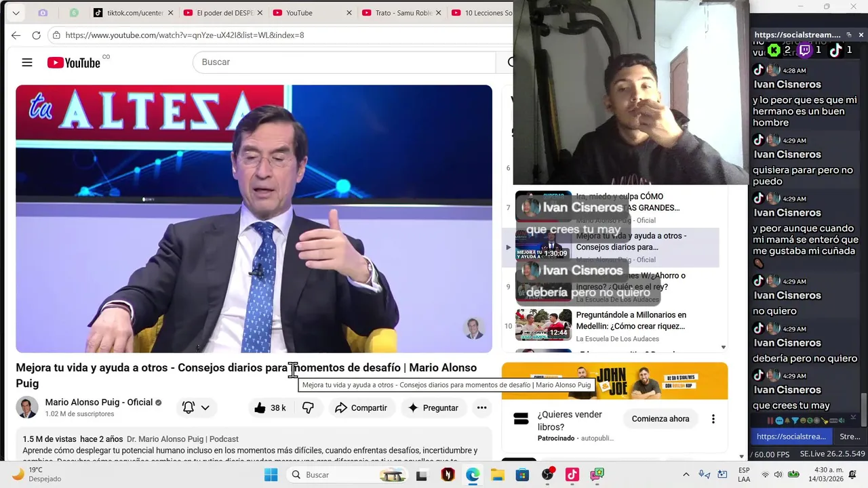Screen dimensions: 868x488
Task: Open the Windows Start button
Action: pyautogui.click(x=271, y=474)
